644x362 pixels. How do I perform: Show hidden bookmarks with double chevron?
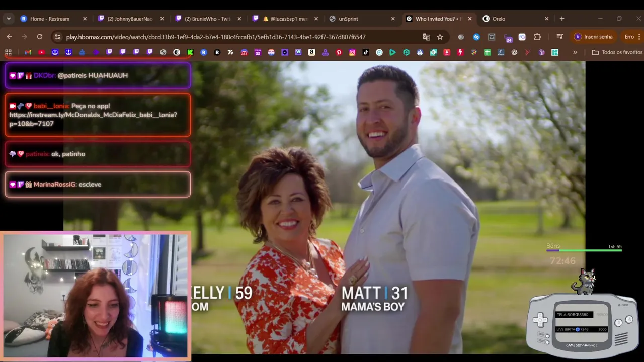pyautogui.click(x=575, y=52)
